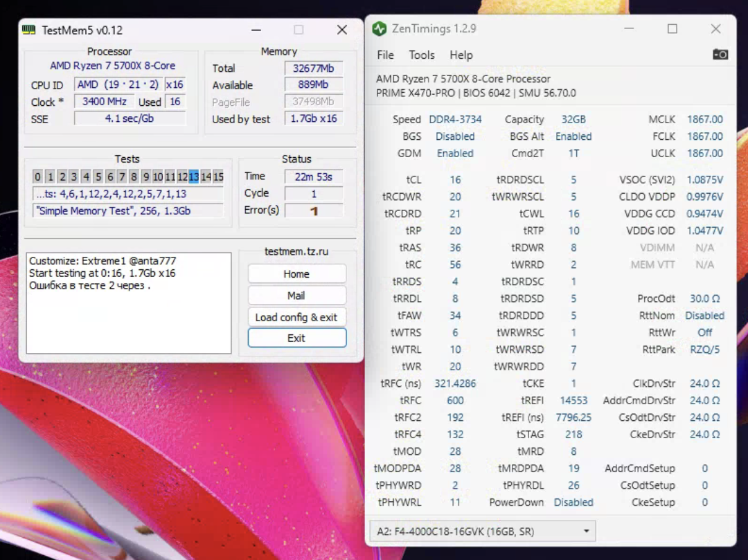Click the Cycle value field

314,194
